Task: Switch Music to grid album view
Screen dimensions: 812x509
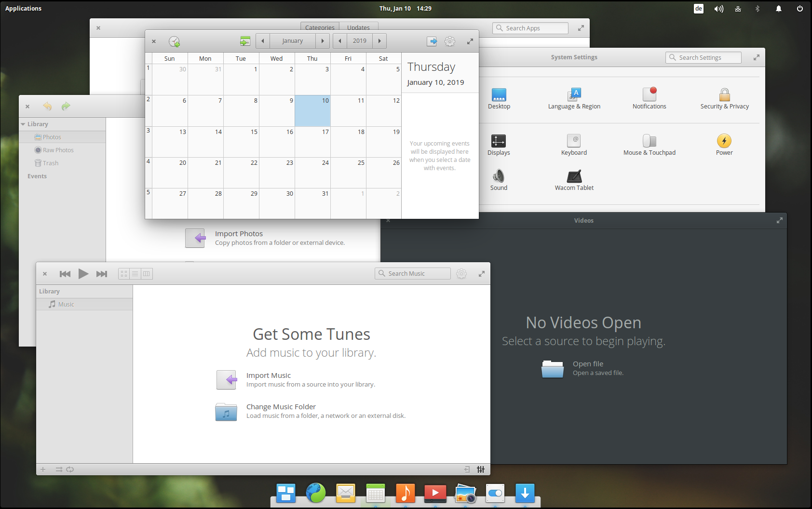Action: coord(124,274)
